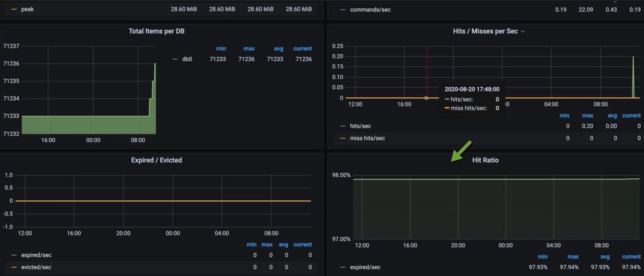Sort Total Items per DB legend by max
The width and height of the screenshot is (644, 276).
coord(249,49)
